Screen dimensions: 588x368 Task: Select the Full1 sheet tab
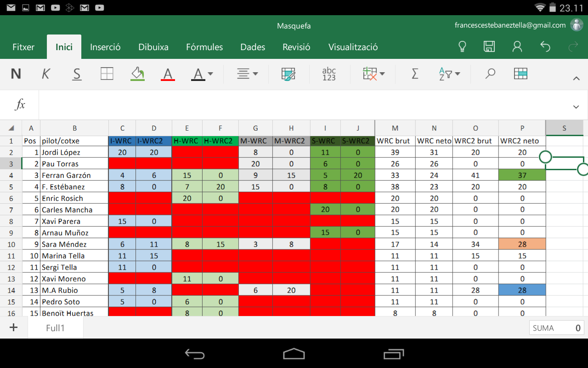55,328
